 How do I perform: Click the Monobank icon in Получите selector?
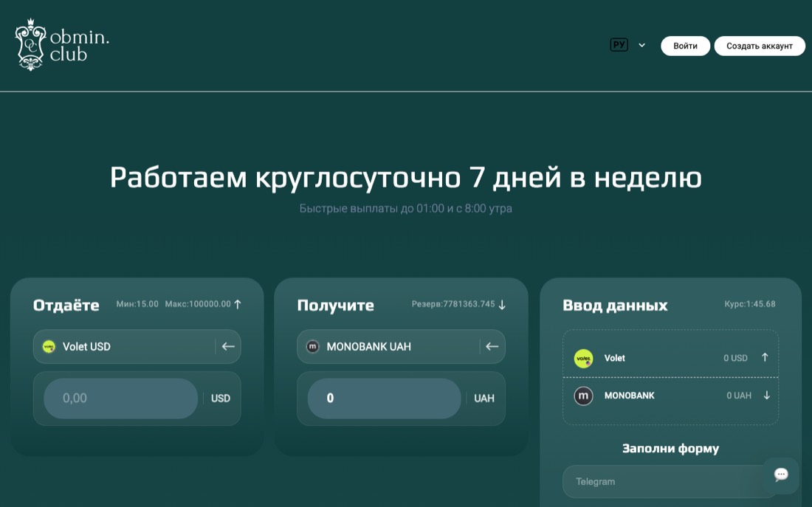coord(312,346)
